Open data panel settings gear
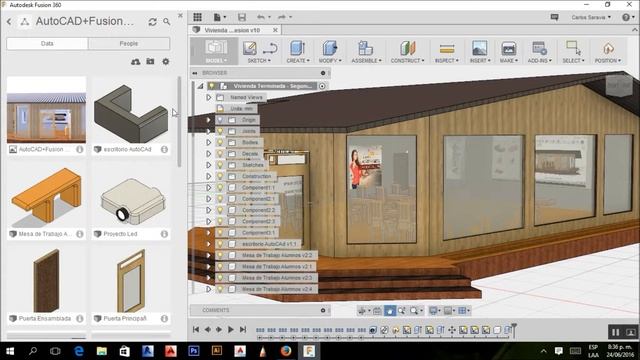Screen dimensions: 640x360 tap(165, 62)
